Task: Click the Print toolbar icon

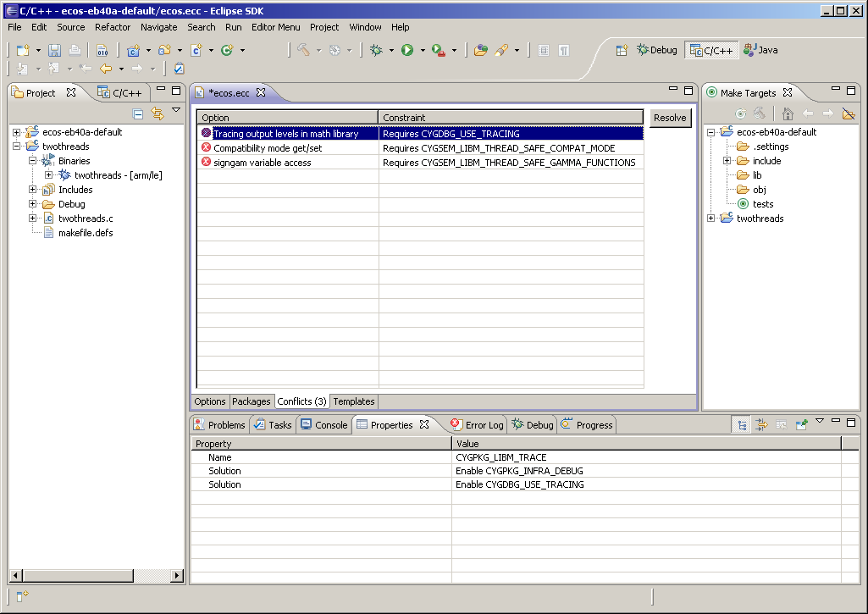Action: [x=75, y=50]
